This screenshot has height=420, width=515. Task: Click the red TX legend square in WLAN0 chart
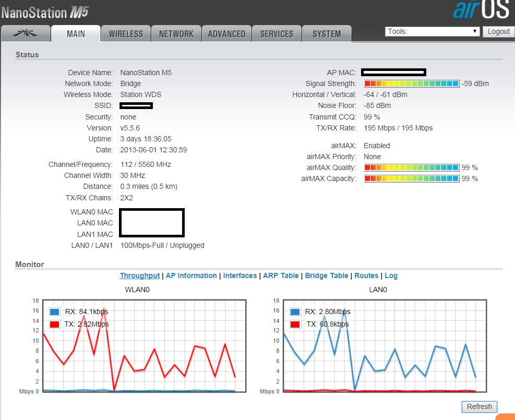tap(54, 325)
